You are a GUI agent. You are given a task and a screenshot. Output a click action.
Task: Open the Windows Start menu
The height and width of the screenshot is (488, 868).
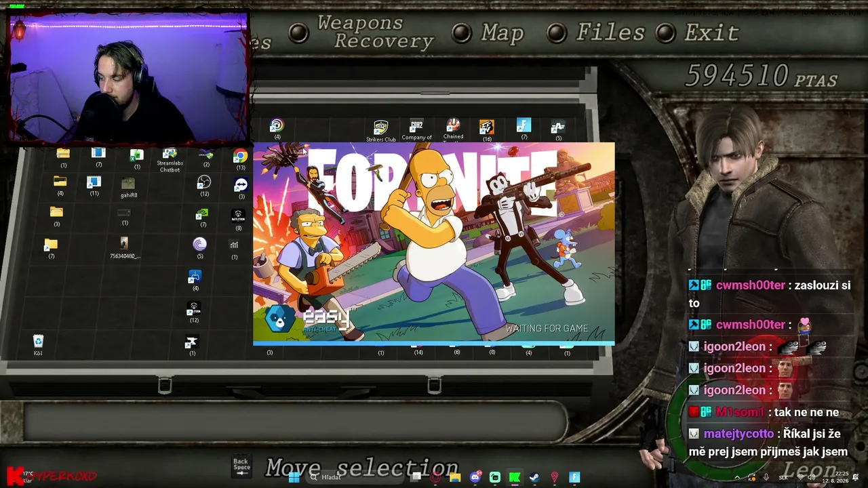tap(294, 477)
